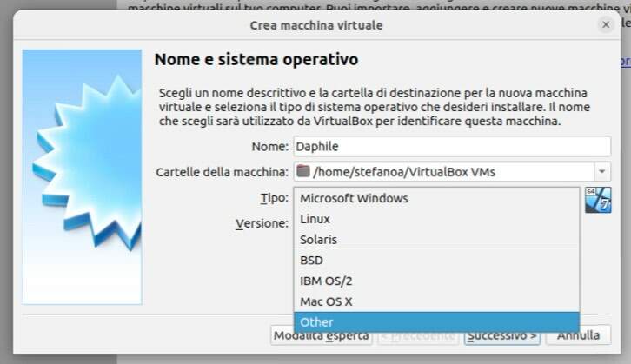The height and width of the screenshot is (364, 631).
Task: Close the Crea macchina virtuale dialog
Action: tap(606, 25)
